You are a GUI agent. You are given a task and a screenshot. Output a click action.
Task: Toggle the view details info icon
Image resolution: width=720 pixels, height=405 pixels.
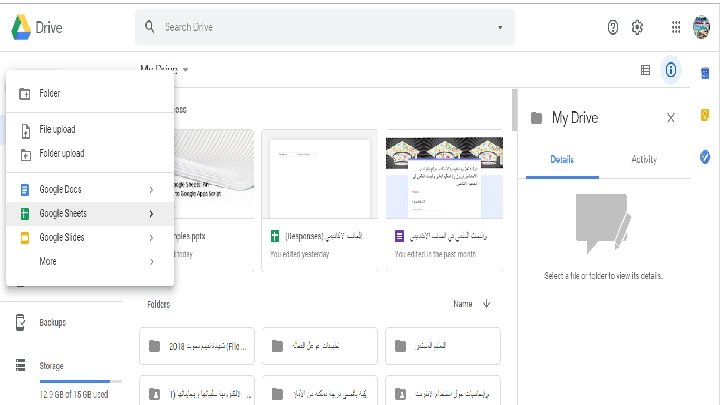click(671, 70)
